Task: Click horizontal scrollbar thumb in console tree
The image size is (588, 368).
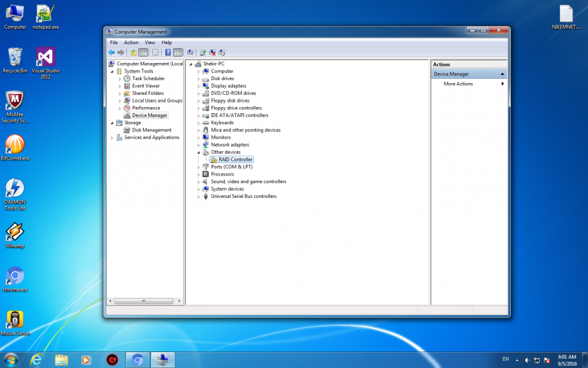Action: click(x=143, y=301)
